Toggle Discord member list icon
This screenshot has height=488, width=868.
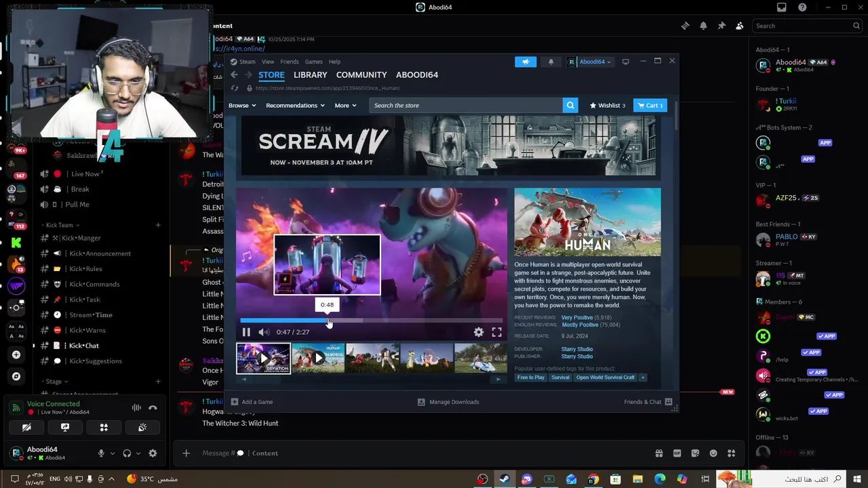click(x=740, y=26)
